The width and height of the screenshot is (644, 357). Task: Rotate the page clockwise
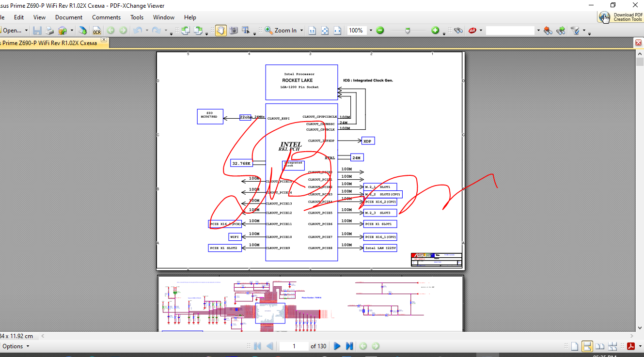click(198, 31)
